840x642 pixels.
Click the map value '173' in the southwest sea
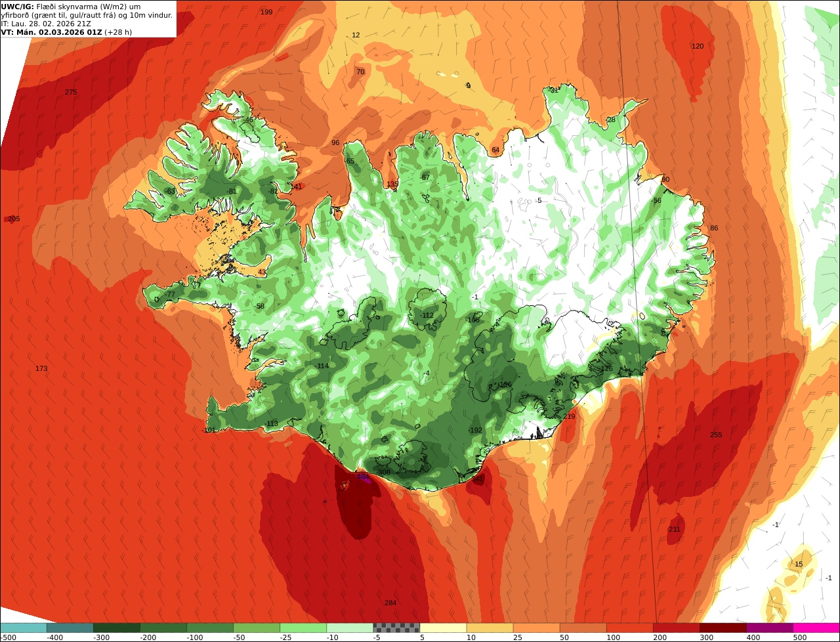click(41, 368)
